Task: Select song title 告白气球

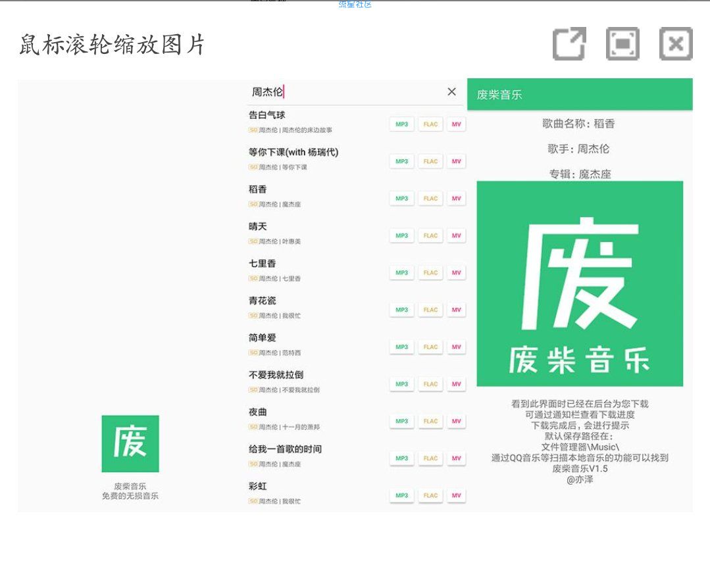Action: [266, 115]
